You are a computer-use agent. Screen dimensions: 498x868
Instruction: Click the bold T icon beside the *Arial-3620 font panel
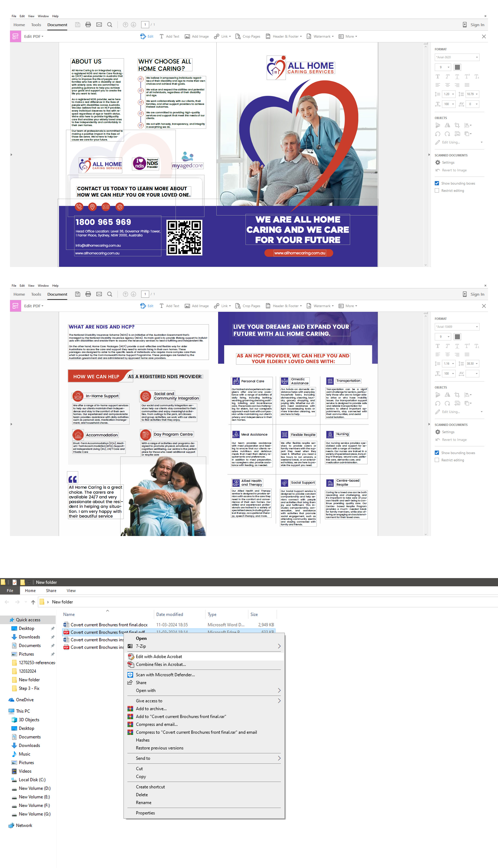(x=437, y=77)
